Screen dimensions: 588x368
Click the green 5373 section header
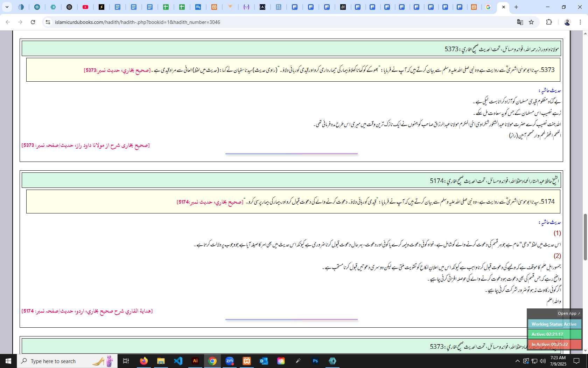[x=291, y=49]
